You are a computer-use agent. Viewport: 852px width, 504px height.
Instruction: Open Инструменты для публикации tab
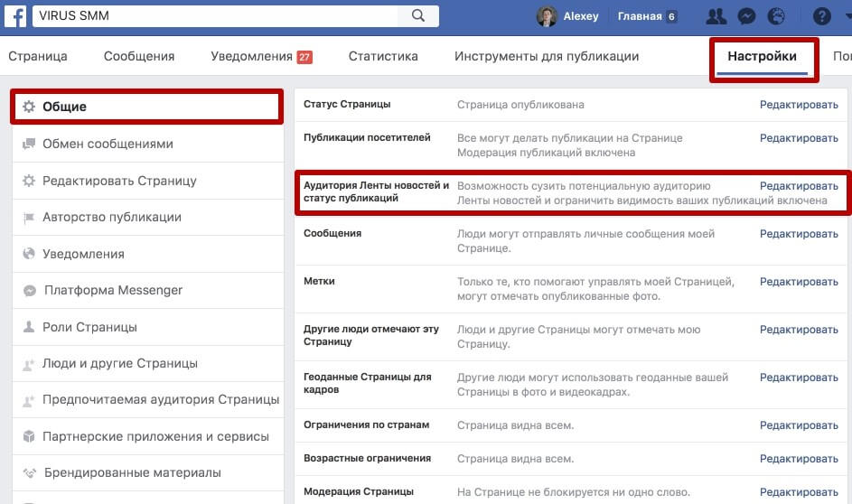(x=547, y=56)
